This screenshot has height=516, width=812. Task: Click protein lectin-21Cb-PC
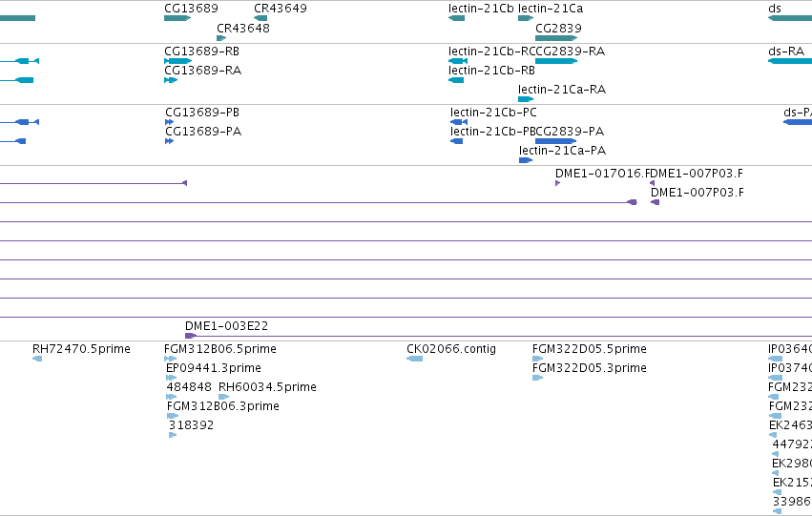click(x=459, y=122)
